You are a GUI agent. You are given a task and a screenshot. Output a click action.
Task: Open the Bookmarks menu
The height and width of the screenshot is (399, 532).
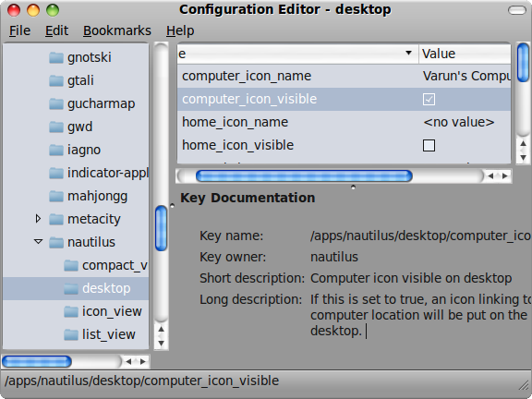click(117, 30)
